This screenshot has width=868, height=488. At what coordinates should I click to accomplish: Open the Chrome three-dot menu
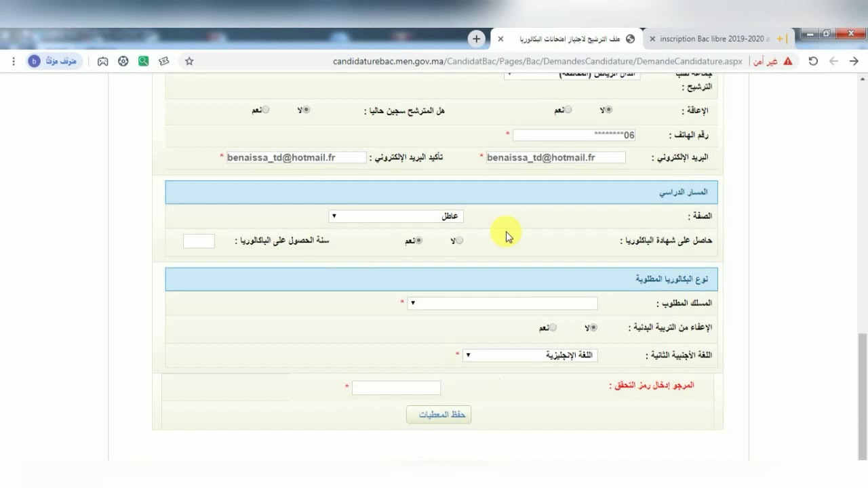14,61
